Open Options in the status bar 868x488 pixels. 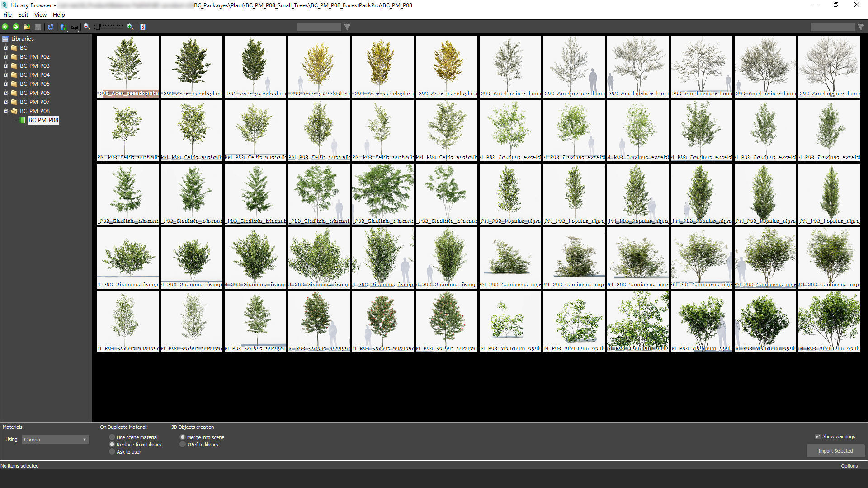point(849,466)
